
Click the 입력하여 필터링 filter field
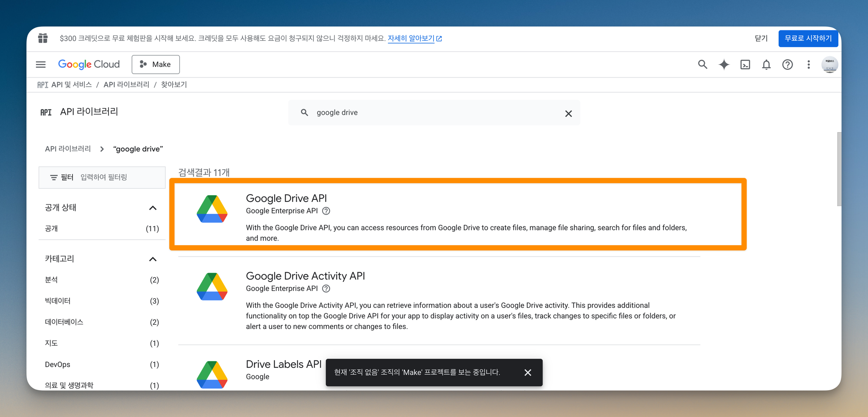click(x=102, y=177)
